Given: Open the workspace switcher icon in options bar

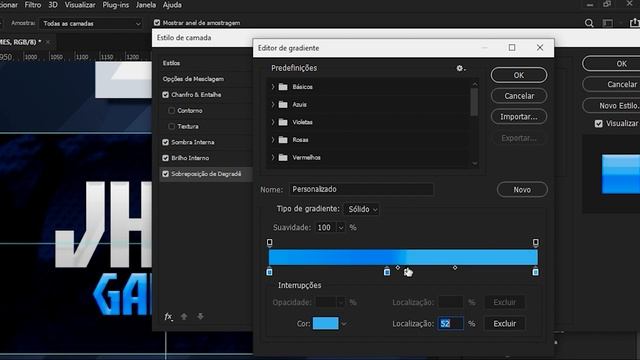Looking at the screenshot, I should click(x=608, y=23).
